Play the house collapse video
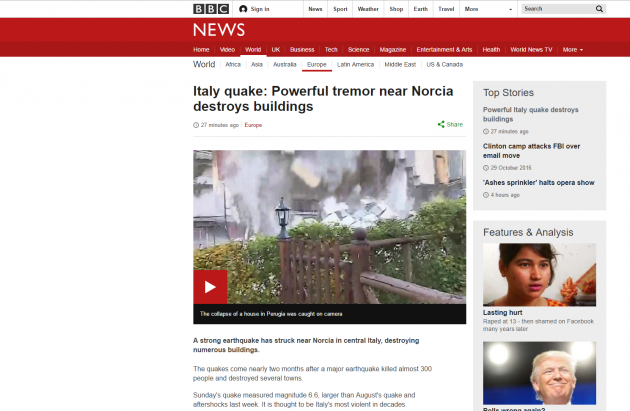The width and height of the screenshot is (630, 411). pyautogui.click(x=210, y=287)
